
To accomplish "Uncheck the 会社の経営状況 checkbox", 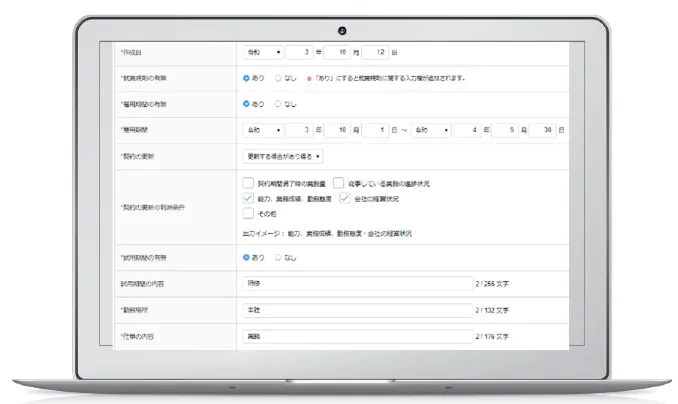I will (x=344, y=199).
